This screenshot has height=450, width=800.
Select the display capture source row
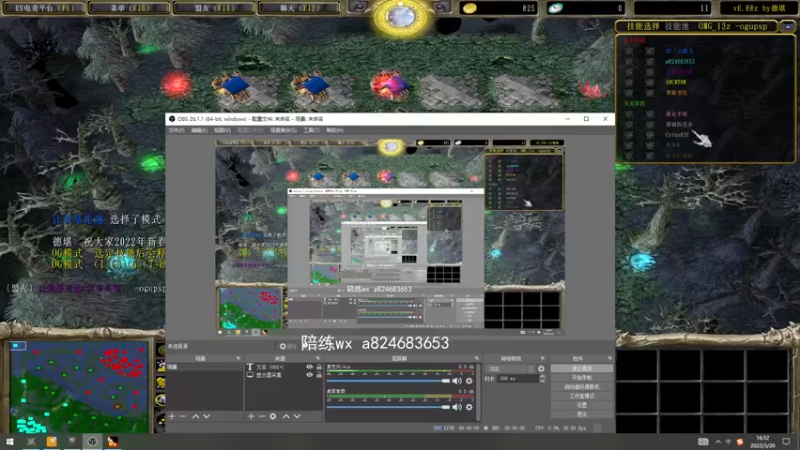tap(284, 374)
